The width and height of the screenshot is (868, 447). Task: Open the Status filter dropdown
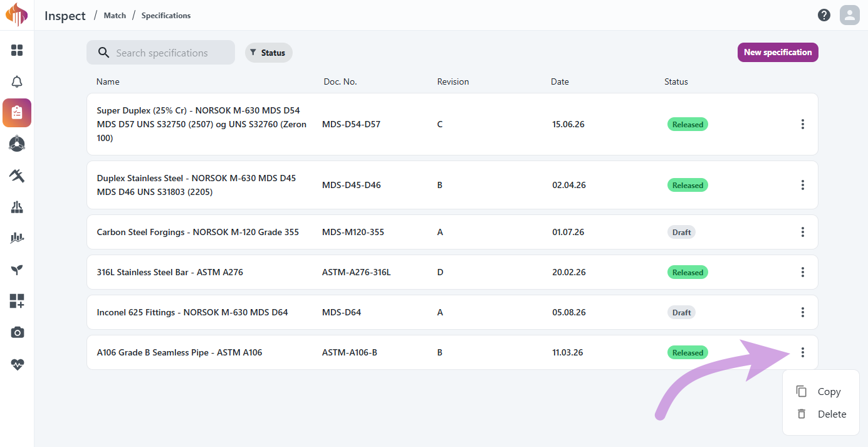click(x=268, y=53)
